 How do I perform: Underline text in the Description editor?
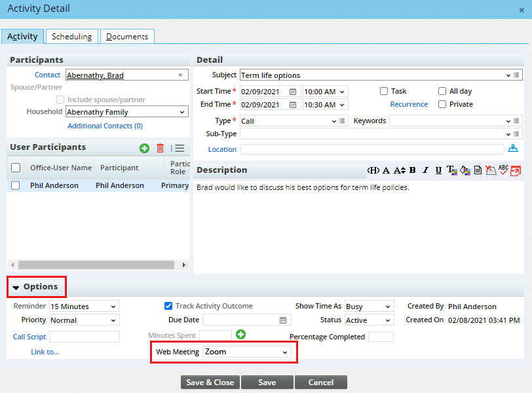point(438,170)
